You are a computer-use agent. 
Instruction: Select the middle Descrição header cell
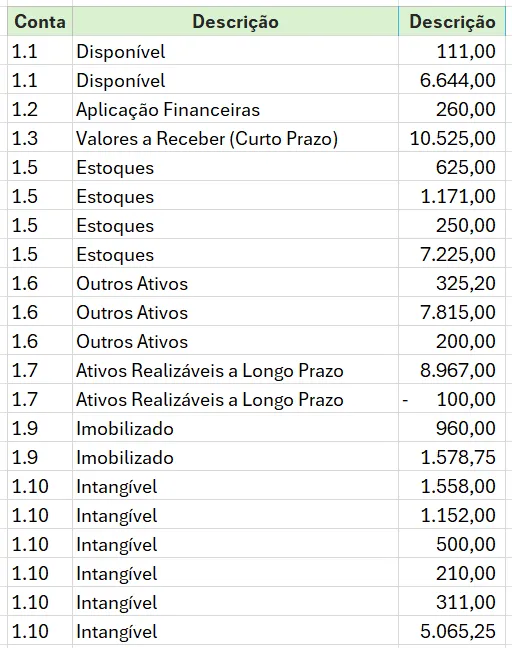(x=235, y=21)
